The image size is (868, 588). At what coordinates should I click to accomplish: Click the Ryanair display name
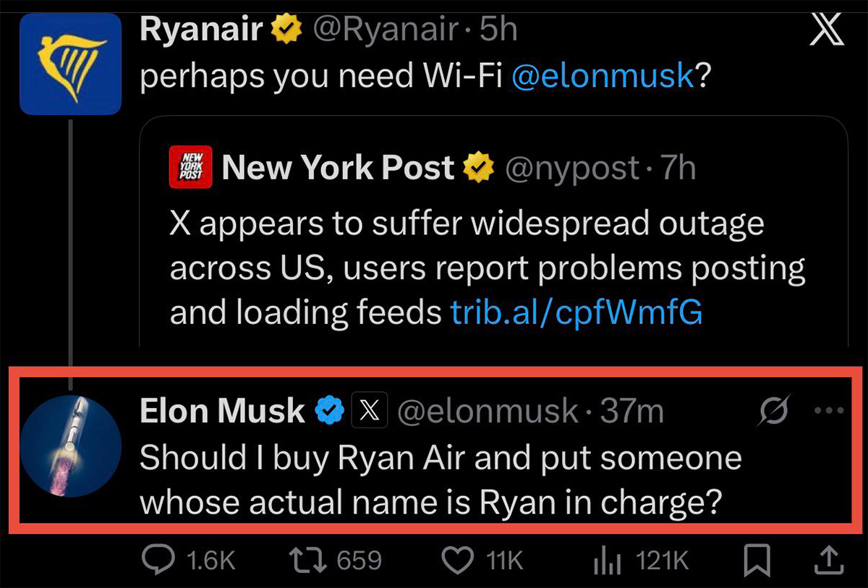click(200, 30)
